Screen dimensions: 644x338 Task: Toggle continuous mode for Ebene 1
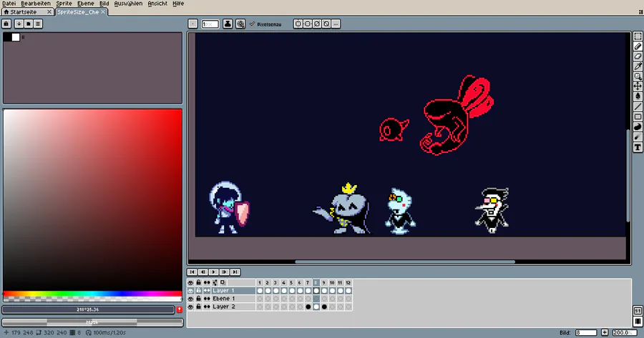[207, 299]
